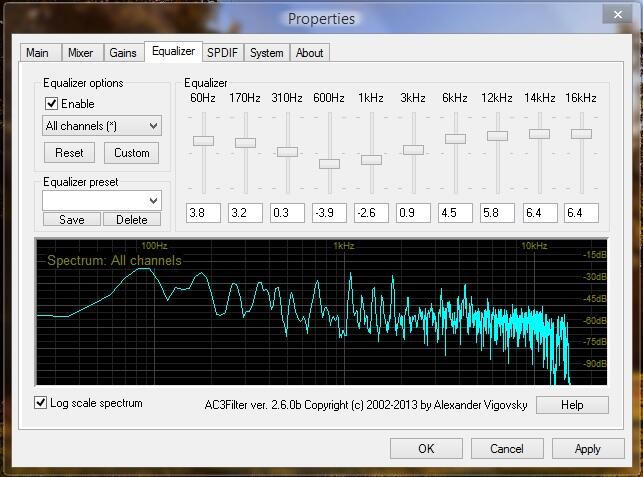Image resolution: width=643 pixels, height=477 pixels.
Task: Open the SPDIF tab
Action: (222, 53)
